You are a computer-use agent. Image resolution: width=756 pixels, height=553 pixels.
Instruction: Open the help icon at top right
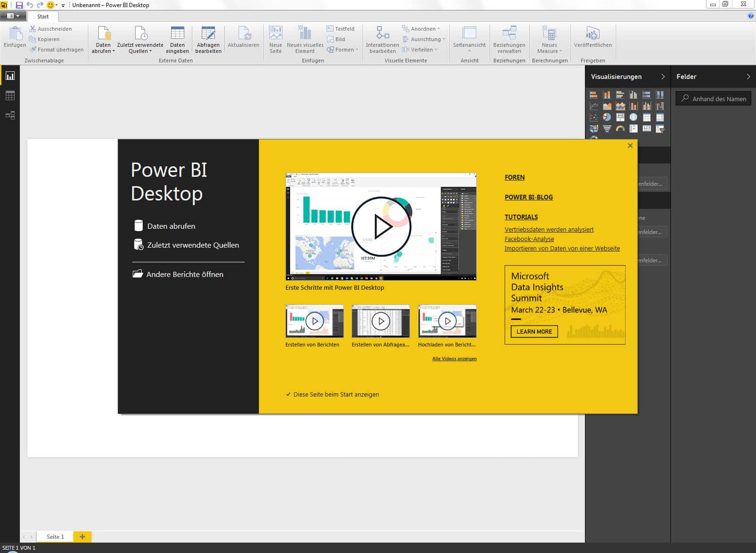751,16
